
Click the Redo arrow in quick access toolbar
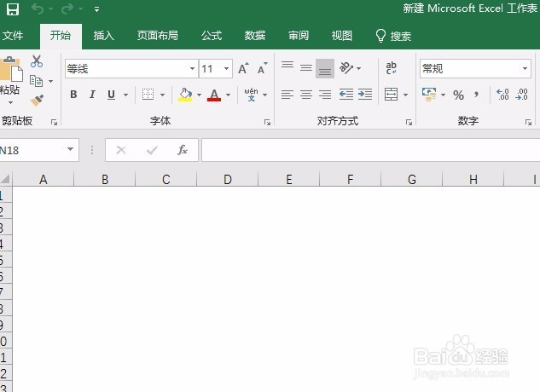[67, 9]
